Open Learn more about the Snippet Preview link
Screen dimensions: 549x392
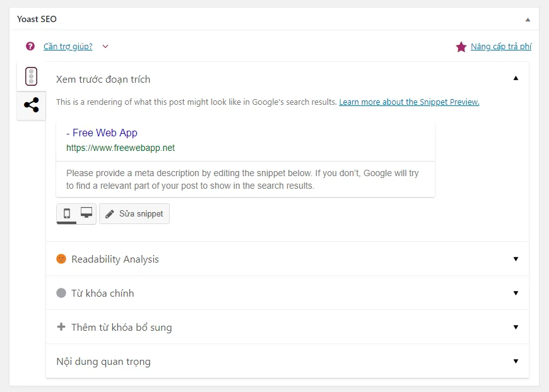pos(409,102)
